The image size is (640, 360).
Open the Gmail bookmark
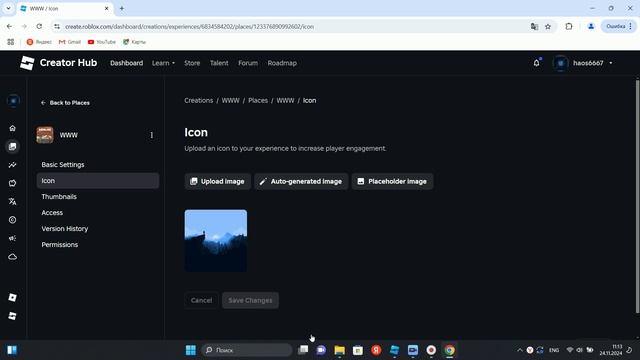click(70, 42)
